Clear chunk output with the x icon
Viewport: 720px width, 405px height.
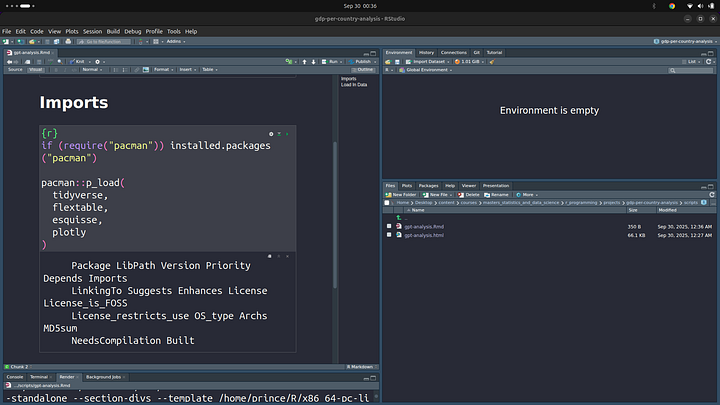click(x=287, y=256)
